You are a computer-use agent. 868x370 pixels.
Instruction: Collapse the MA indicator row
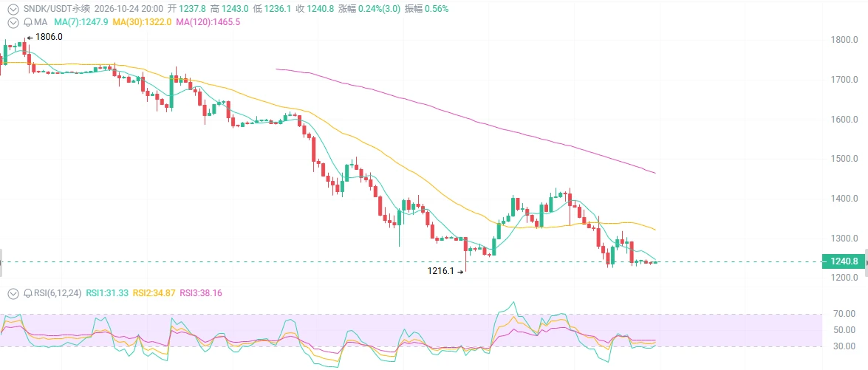pos(13,22)
